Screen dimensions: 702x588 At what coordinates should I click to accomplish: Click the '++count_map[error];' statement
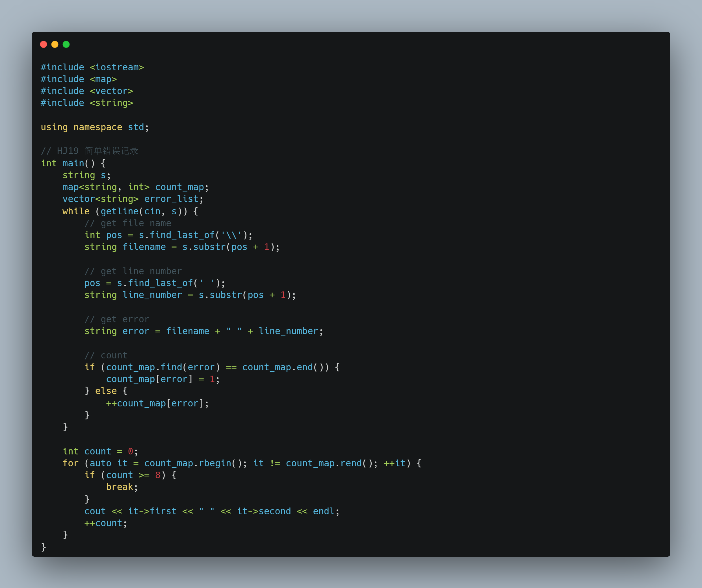pos(157,403)
